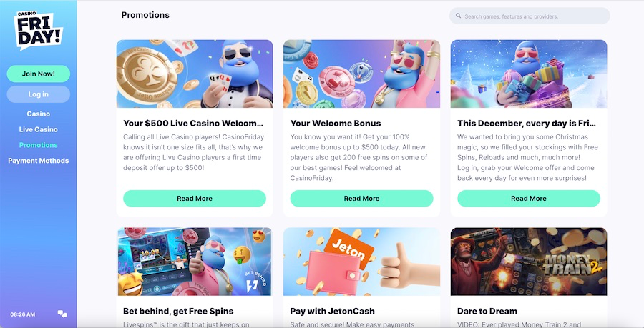Click the Log in button
Image resolution: width=644 pixels, height=328 pixels.
(38, 94)
